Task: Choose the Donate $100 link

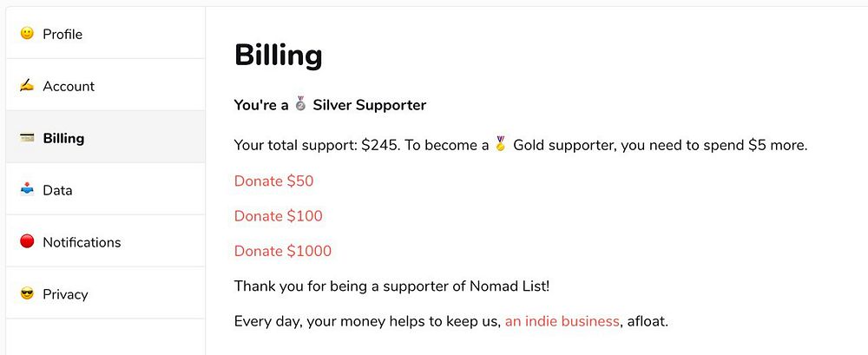Action: click(x=278, y=216)
